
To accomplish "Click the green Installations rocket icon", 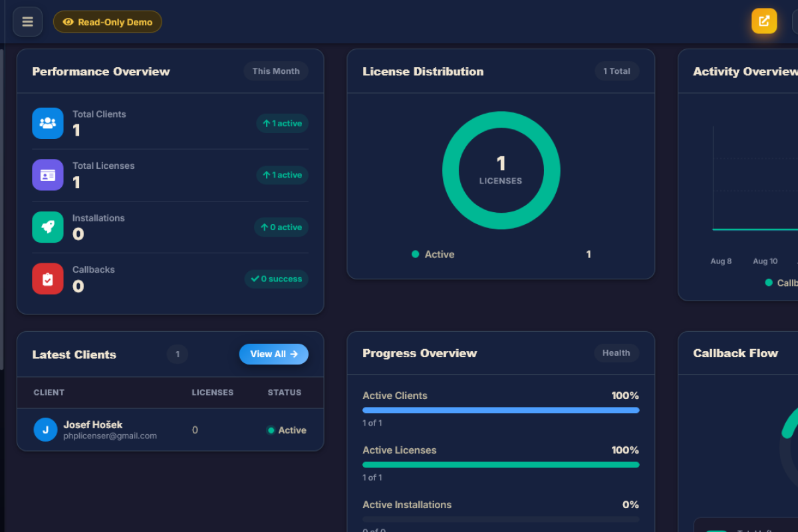I will [x=48, y=227].
